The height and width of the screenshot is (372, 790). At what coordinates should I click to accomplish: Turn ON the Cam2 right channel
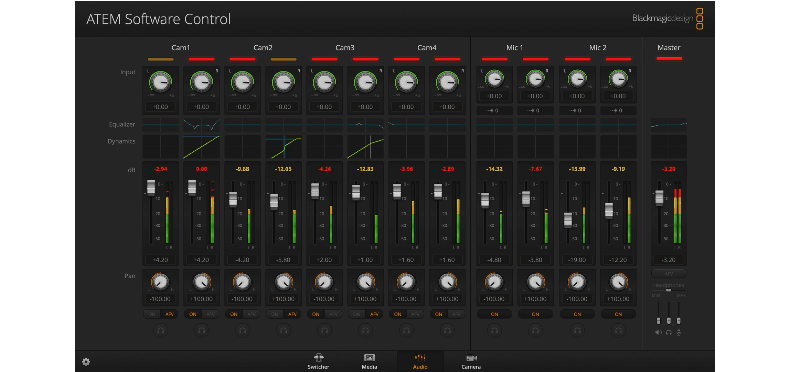[x=275, y=314]
